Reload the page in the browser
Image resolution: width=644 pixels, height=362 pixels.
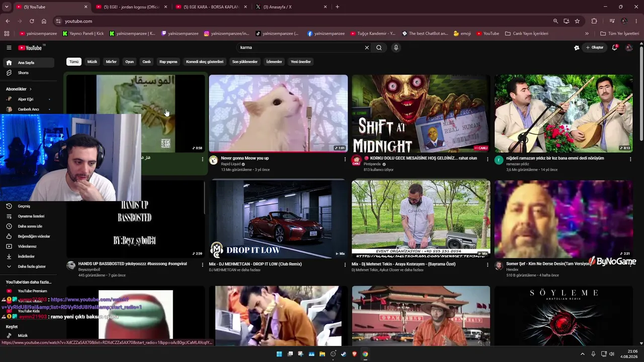(32, 21)
